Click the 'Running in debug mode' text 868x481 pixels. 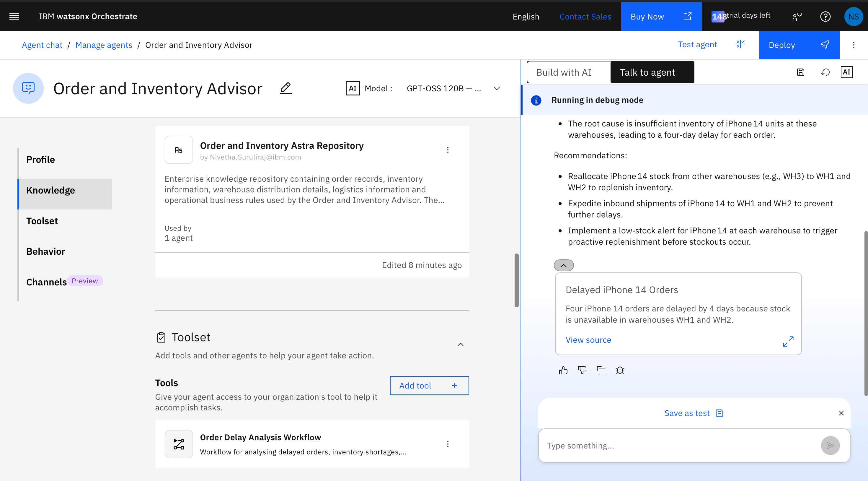click(597, 100)
